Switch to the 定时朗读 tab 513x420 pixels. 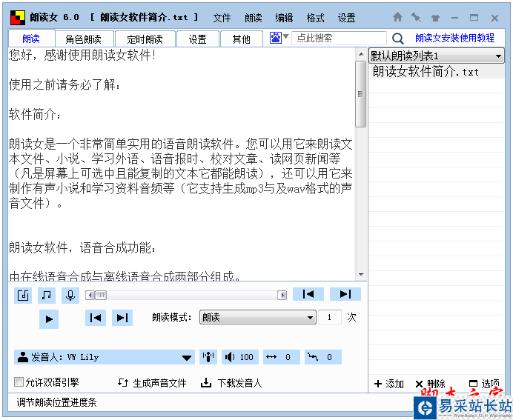click(x=145, y=39)
